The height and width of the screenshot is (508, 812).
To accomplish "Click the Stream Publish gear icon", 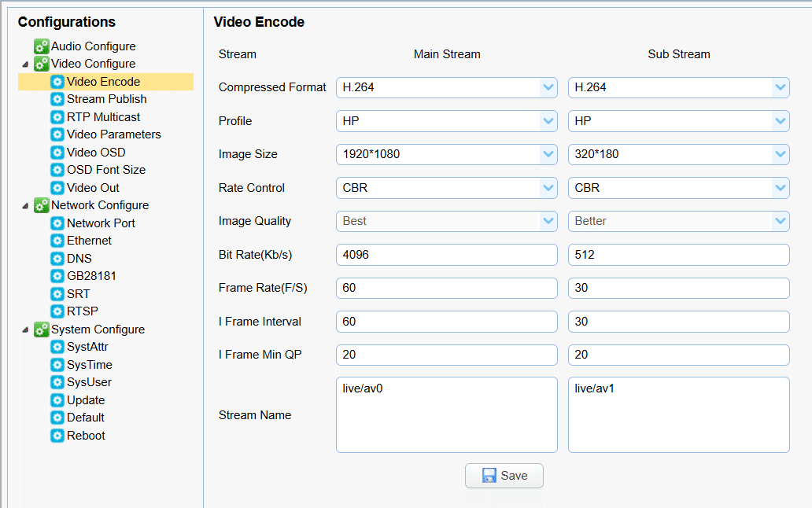I will pyautogui.click(x=57, y=99).
